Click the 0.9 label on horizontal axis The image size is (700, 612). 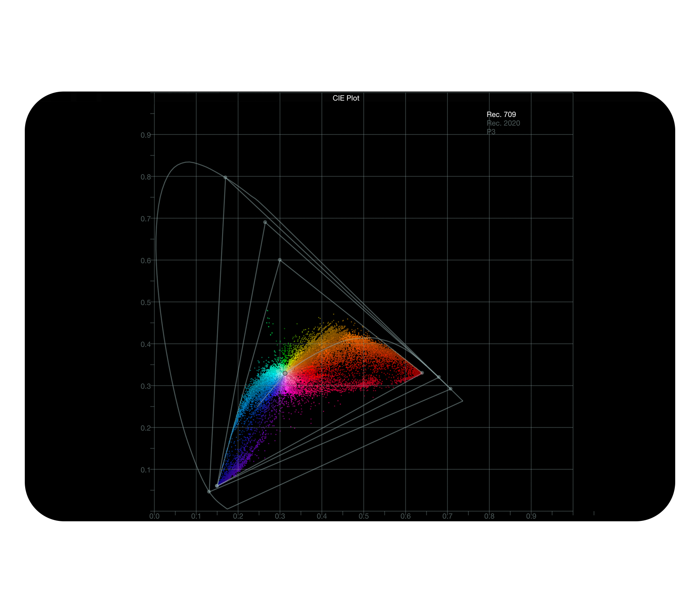[531, 516]
